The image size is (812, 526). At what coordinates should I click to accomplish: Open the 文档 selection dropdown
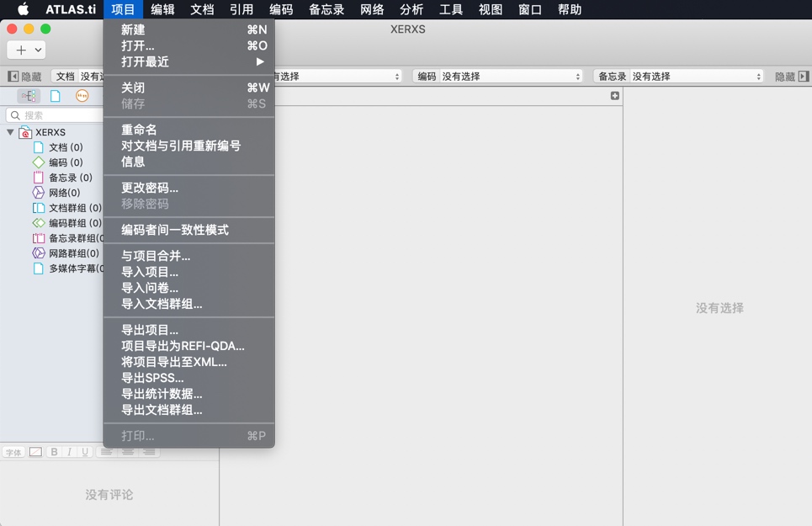tap(77, 76)
